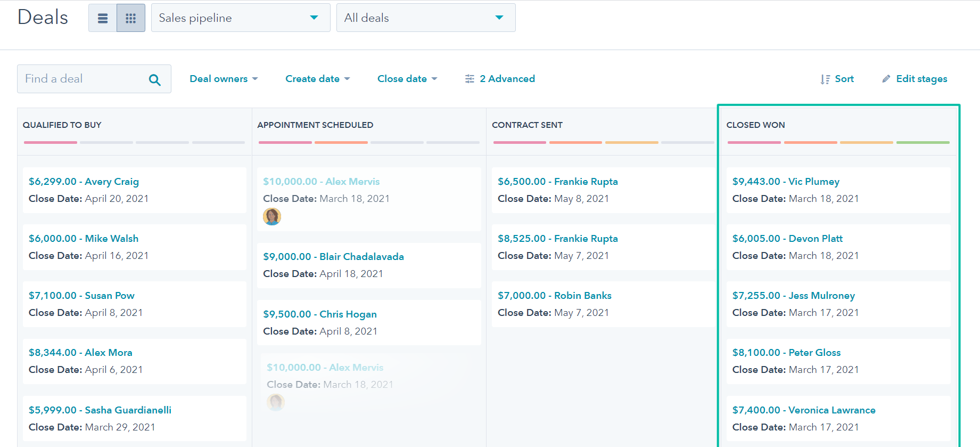This screenshot has width=980, height=447.
Task: Open the Blair Chadalavada deal
Action: click(333, 257)
